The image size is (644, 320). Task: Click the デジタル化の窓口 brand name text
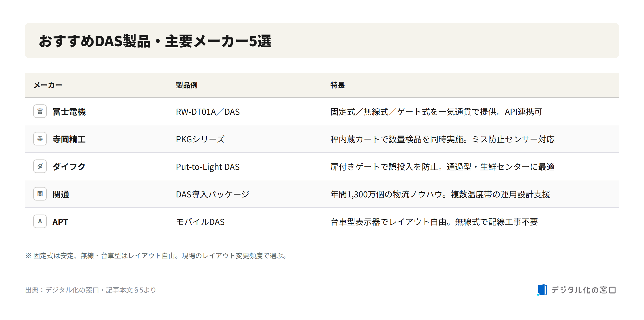[584, 290]
